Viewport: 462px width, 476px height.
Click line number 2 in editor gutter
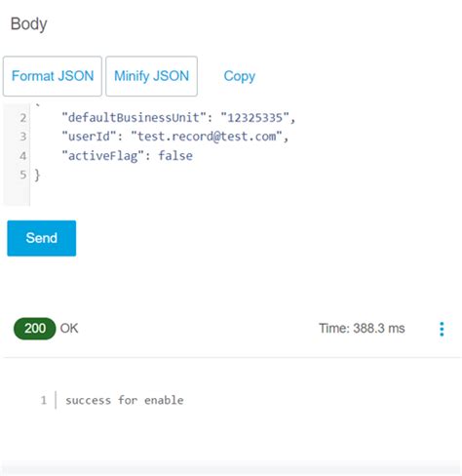coord(22,118)
